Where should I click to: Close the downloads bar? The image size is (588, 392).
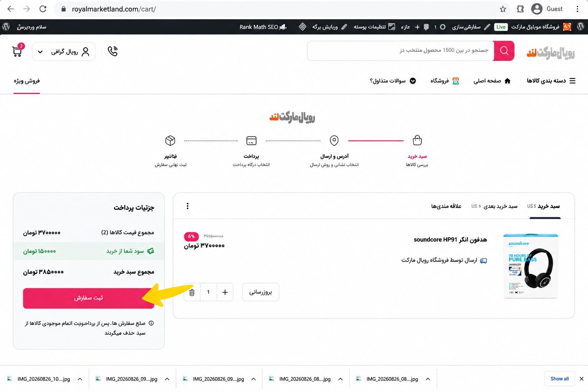tap(581, 379)
